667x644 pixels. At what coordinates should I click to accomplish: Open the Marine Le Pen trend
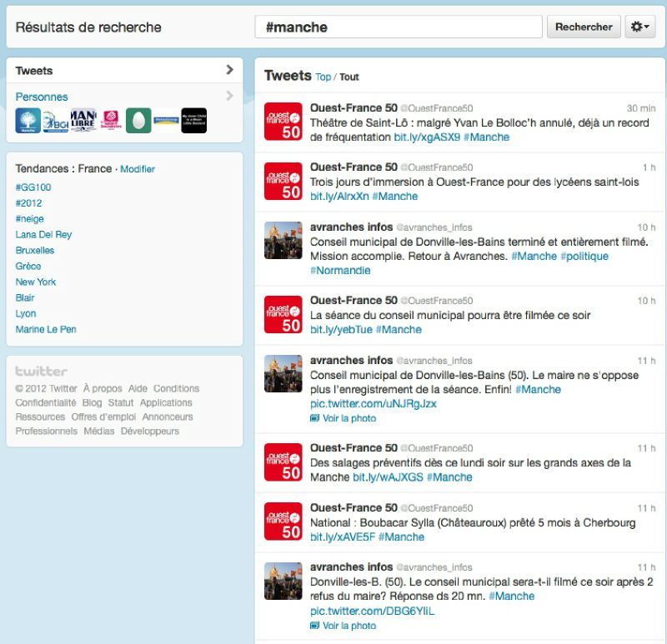46,329
